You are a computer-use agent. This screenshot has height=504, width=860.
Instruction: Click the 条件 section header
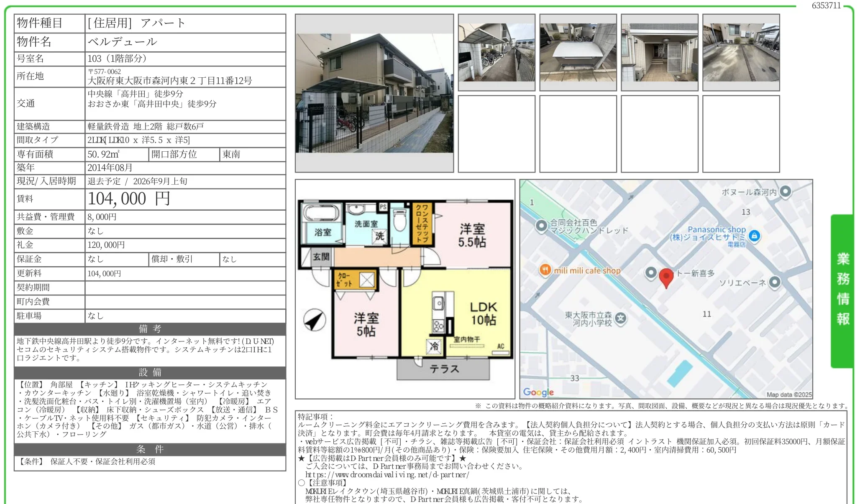pos(150,449)
